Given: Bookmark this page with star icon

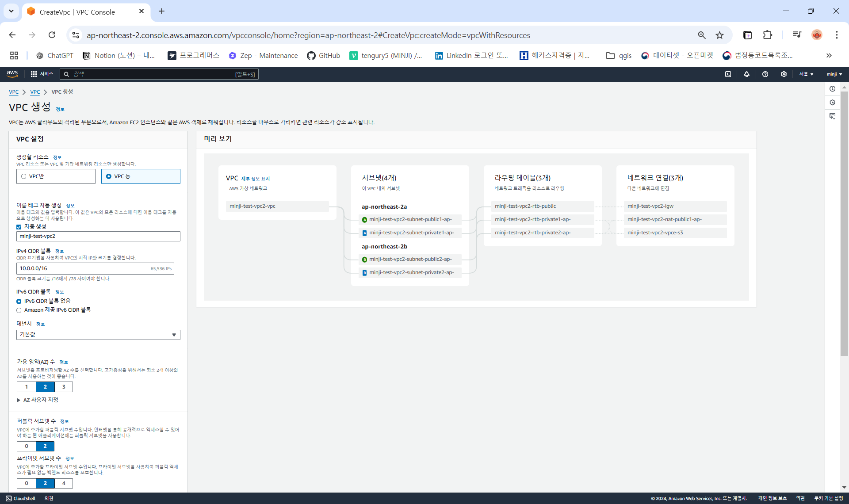Looking at the screenshot, I should (x=719, y=35).
